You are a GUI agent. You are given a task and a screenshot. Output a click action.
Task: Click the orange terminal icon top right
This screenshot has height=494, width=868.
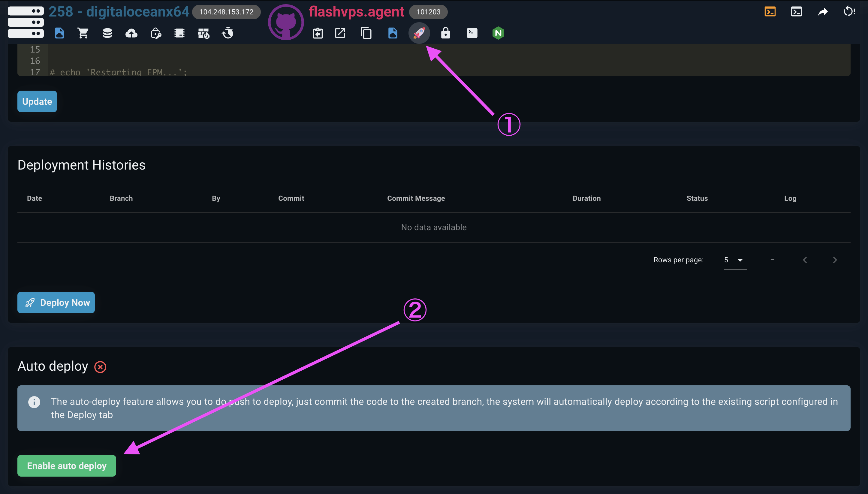point(770,12)
